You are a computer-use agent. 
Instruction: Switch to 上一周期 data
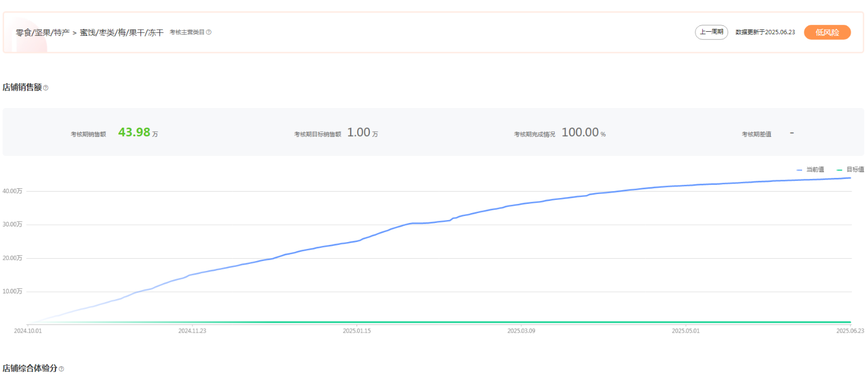pos(711,32)
